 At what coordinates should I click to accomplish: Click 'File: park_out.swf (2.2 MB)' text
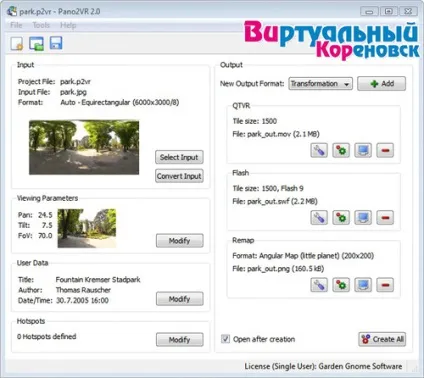275,201
